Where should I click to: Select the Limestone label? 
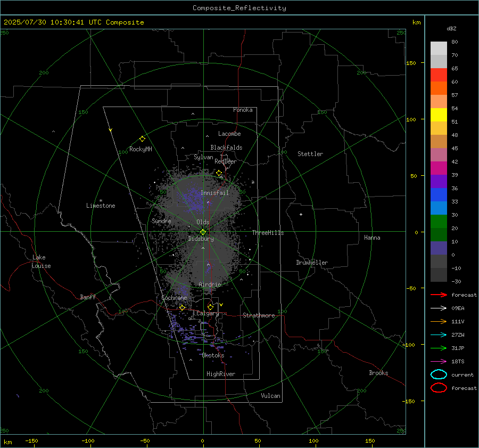[101, 206]
